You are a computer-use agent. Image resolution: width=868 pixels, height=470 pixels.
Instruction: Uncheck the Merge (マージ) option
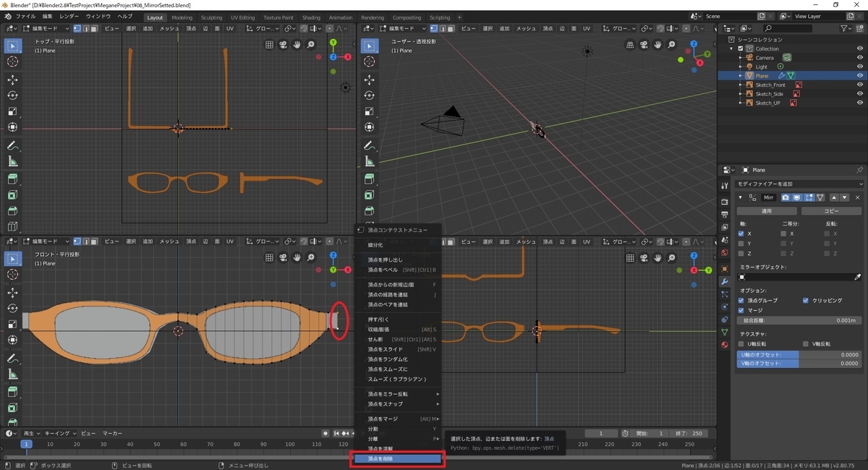[x=741, y=309]
